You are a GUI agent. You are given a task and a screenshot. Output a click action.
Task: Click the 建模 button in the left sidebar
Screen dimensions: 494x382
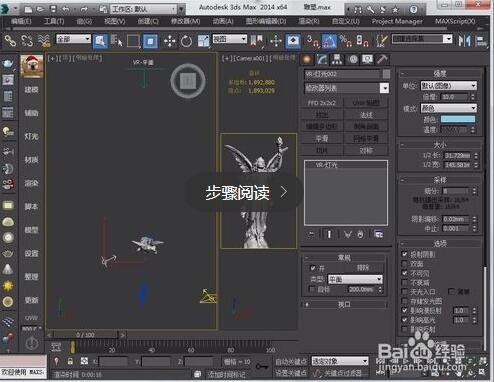(31, 90)
